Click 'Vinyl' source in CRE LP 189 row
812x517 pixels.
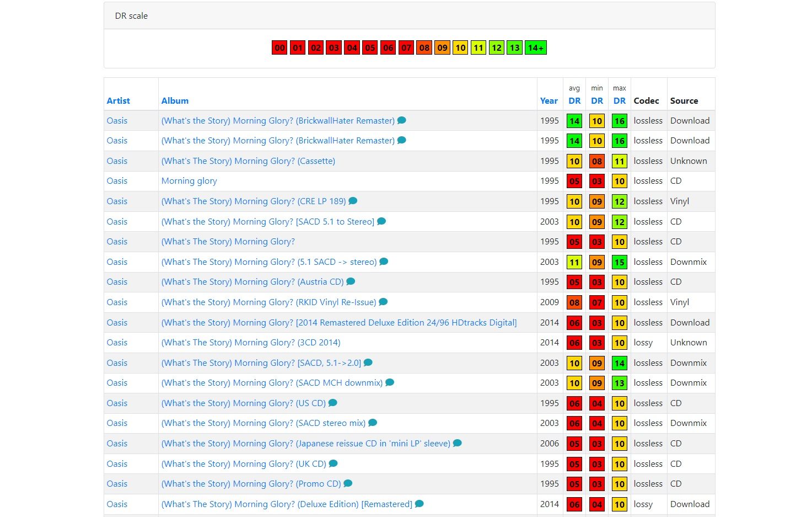680,201
